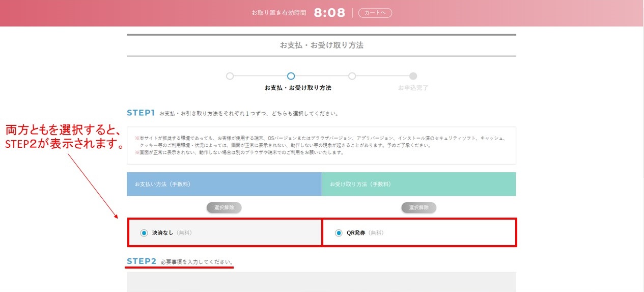Select the QR発券 radio button

click(339, 233)
